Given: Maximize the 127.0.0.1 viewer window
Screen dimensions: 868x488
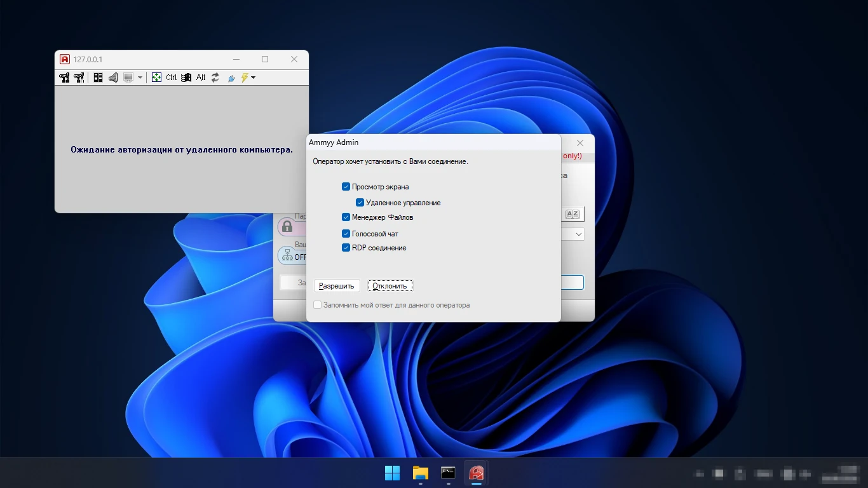Looking at the screenshot, I should tap(265, 59).
